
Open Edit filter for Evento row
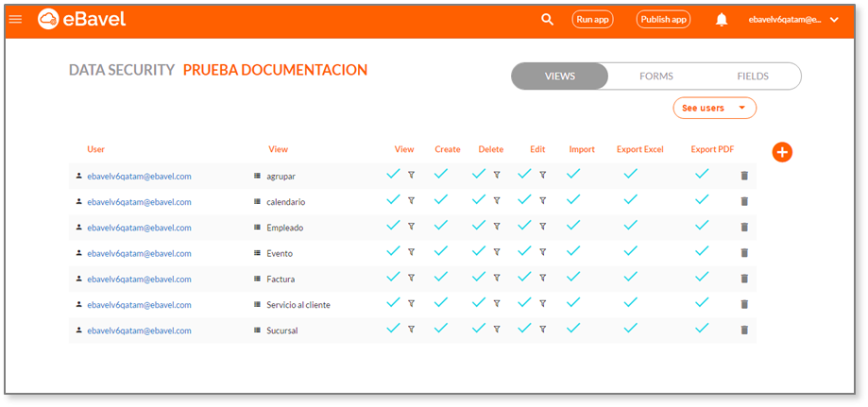(x=542, y=252)
